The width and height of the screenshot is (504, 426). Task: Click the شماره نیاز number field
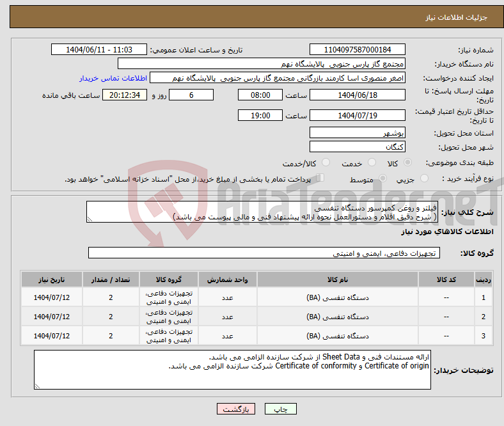point(357,50)
